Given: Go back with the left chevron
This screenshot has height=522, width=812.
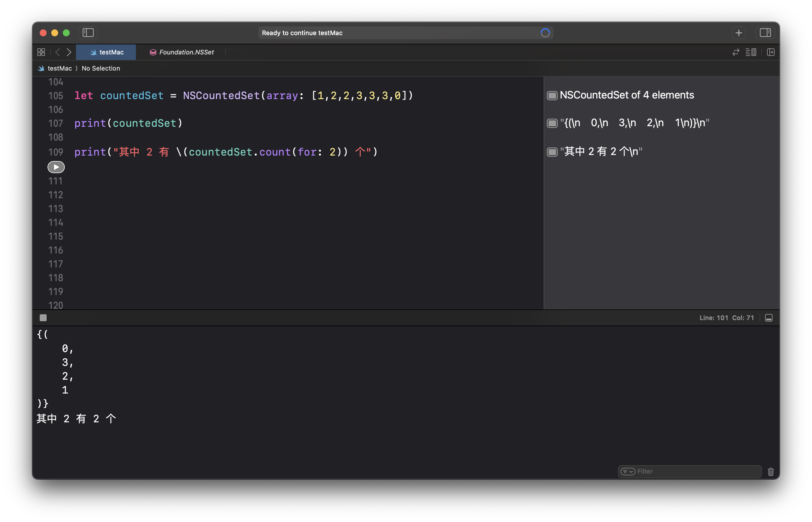Looking at the screenshot, I should click(58, 52).
